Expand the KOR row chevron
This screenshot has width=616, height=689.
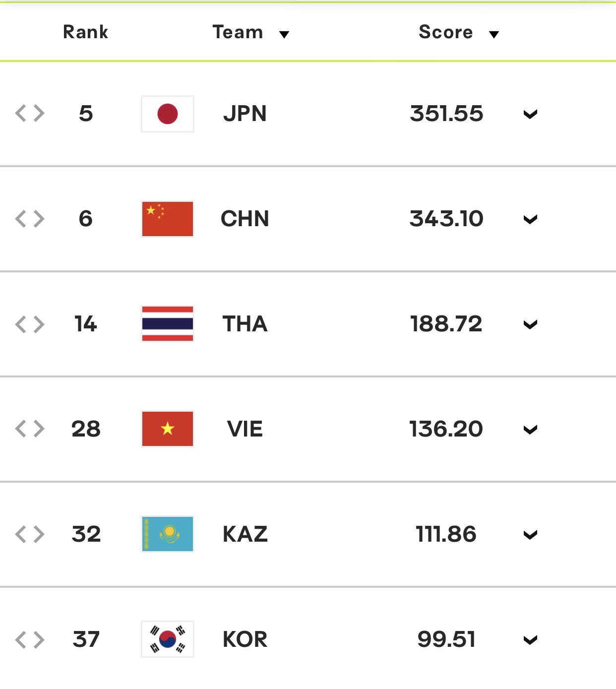[531, 640]
